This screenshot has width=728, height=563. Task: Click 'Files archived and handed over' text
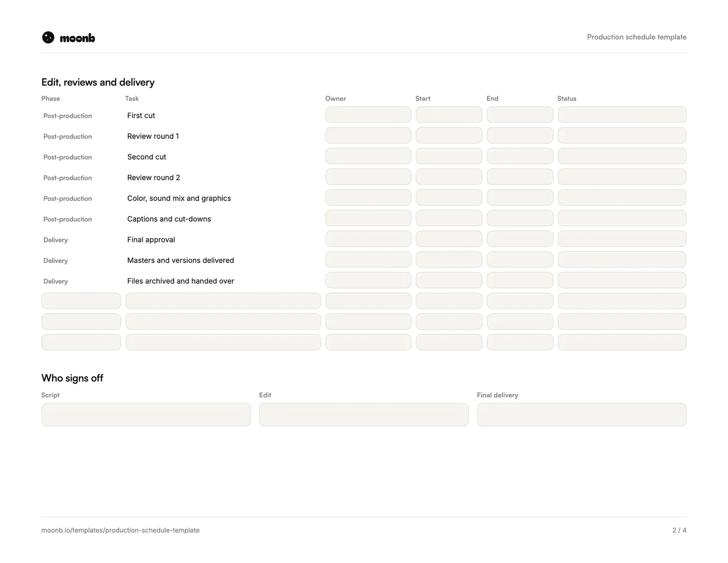click(x=180, y=281)
